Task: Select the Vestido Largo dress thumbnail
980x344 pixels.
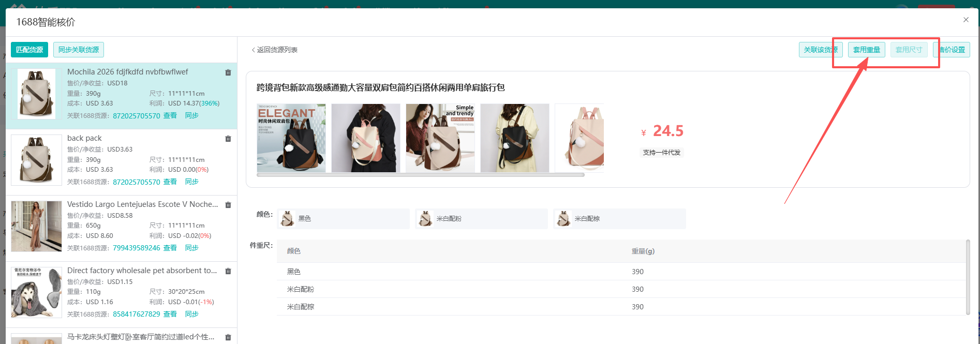Action: (x=36, y=226)
